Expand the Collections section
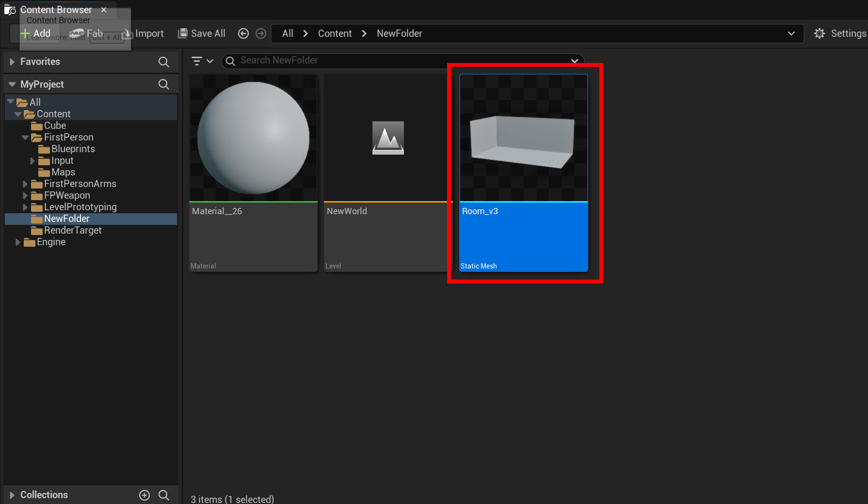This screenshot has height=504, width=868. (12, 495)
